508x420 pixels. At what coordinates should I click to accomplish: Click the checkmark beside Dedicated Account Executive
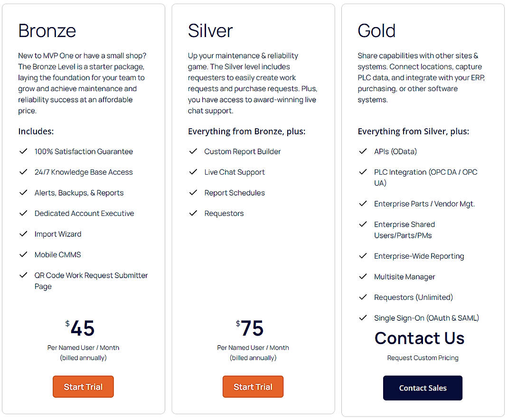[23, 213]
